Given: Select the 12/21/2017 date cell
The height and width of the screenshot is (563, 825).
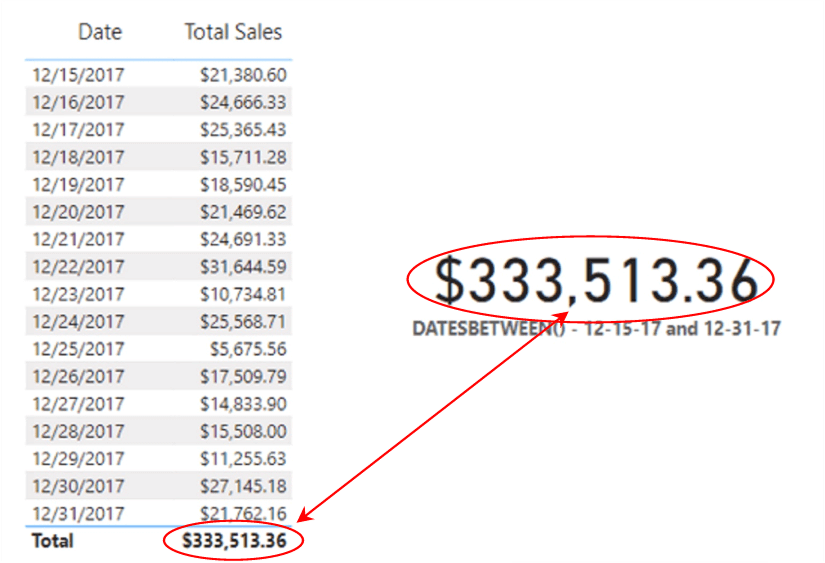Looking at the screenshot, I should click(78, 239).
